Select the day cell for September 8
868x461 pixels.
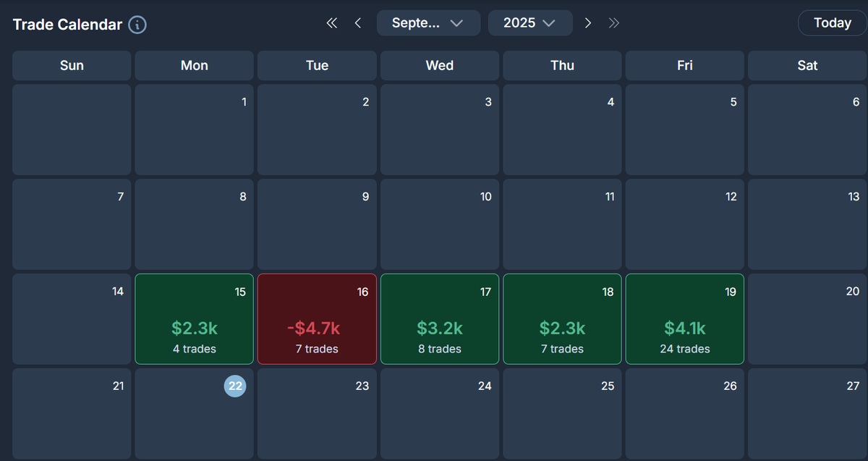[x=194, y=224]
